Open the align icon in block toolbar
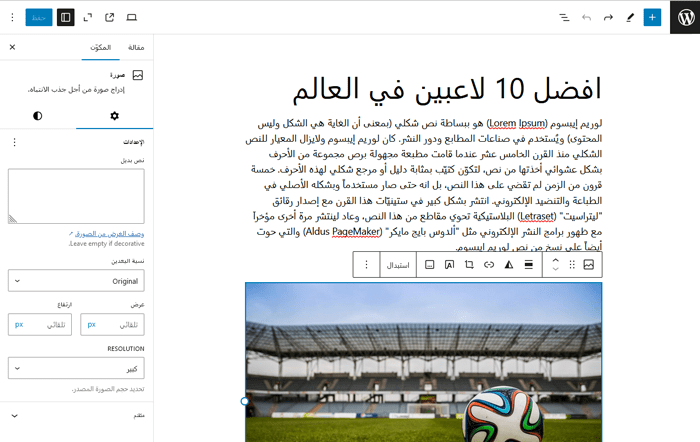The image size is (700, 442). click(x=529, y=265)
